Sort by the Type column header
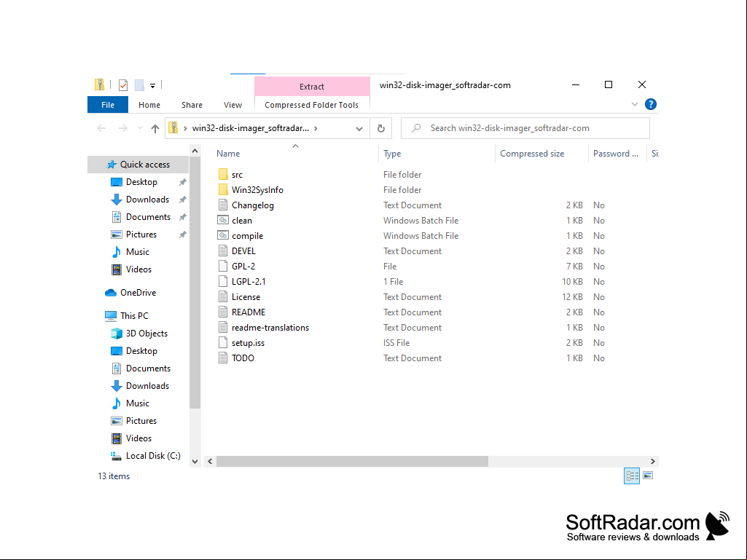The height and width of the screenshot is (560, 747). point(392,154)
